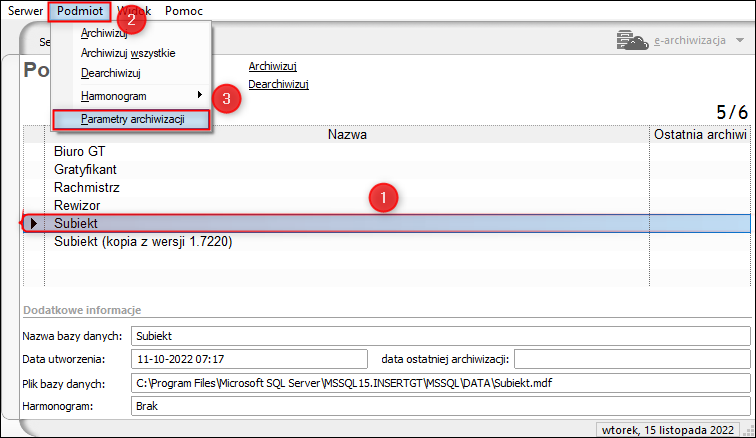Click the Ostatnia archiwi column header
Screen dimensions: 756x438
coord(700,134)
